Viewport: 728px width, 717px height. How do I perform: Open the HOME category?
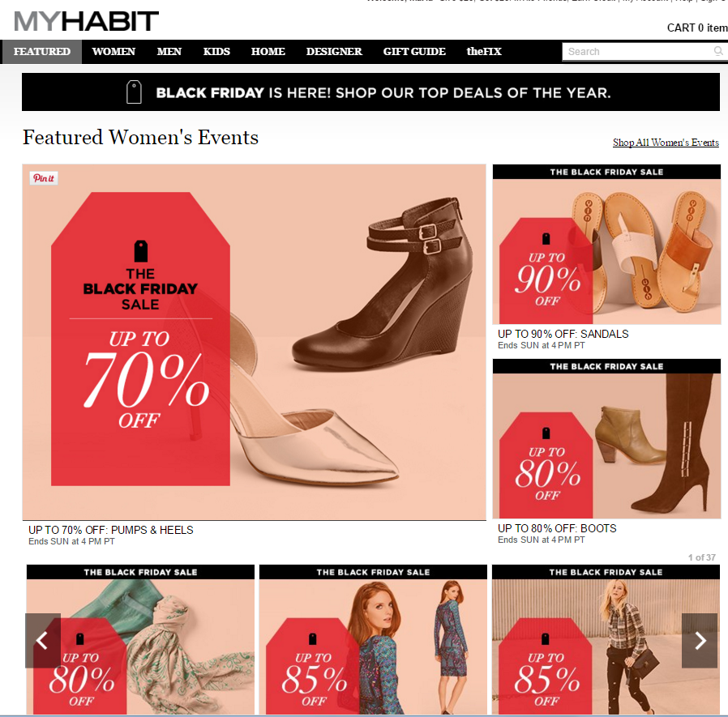[x=268, y=52]
